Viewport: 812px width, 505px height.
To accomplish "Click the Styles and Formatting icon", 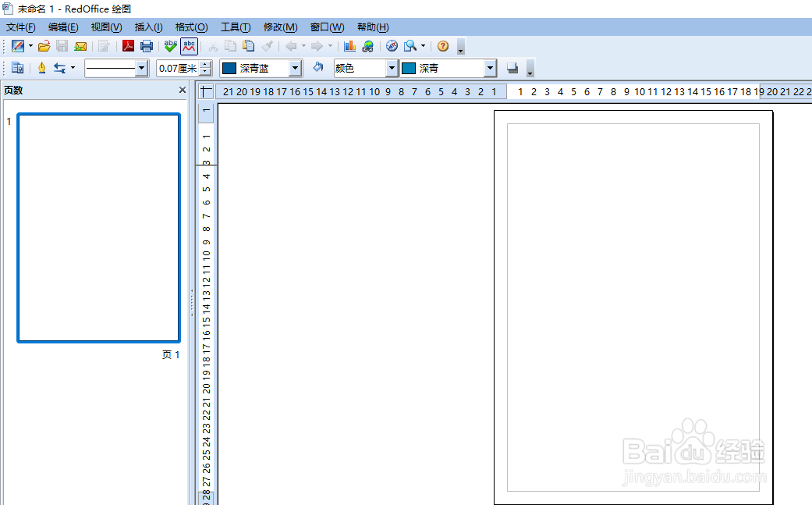I will point(18,68).
